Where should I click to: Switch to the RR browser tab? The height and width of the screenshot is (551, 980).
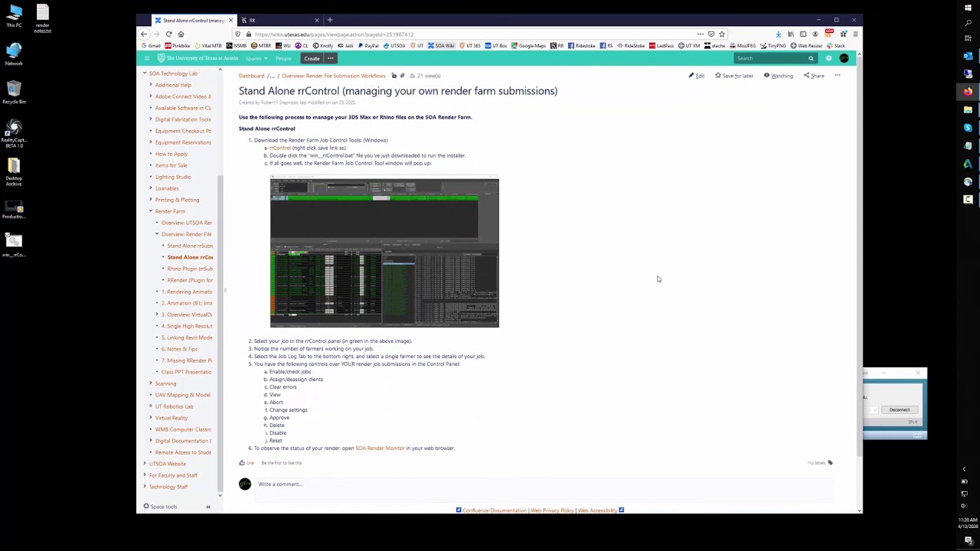280,20
